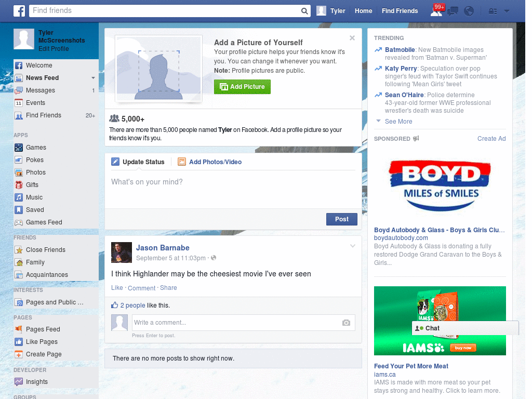Open Jason Barnabe's profile name link

pos(163,248)
